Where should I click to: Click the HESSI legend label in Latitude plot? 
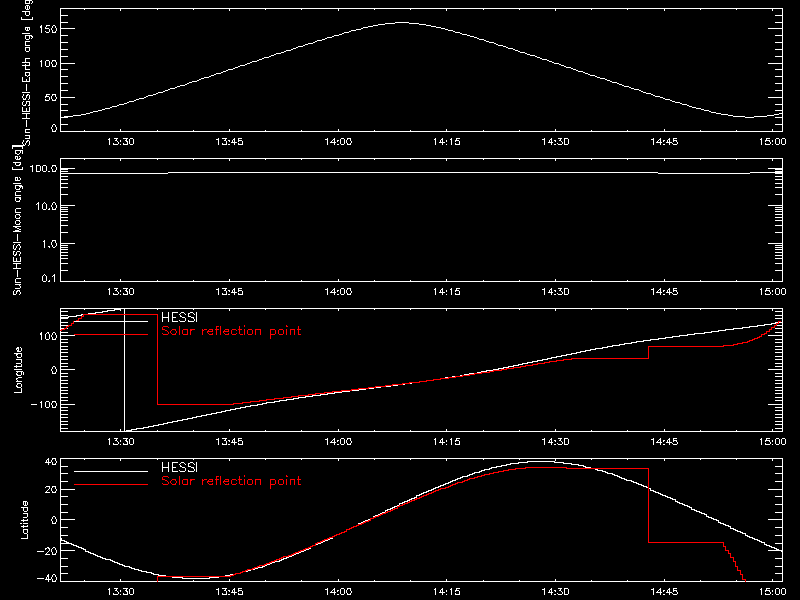(x=179, y=467)
